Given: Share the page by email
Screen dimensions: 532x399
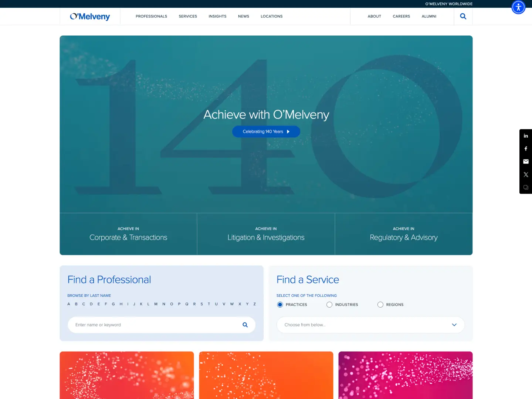Looking at the screenshot, I should (x=526, y=161).
